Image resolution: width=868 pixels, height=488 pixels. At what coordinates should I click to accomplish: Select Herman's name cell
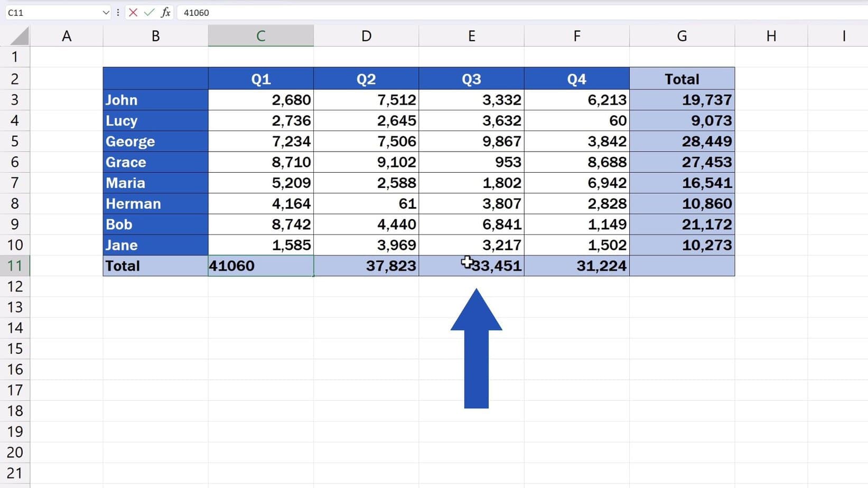(155, 203)
